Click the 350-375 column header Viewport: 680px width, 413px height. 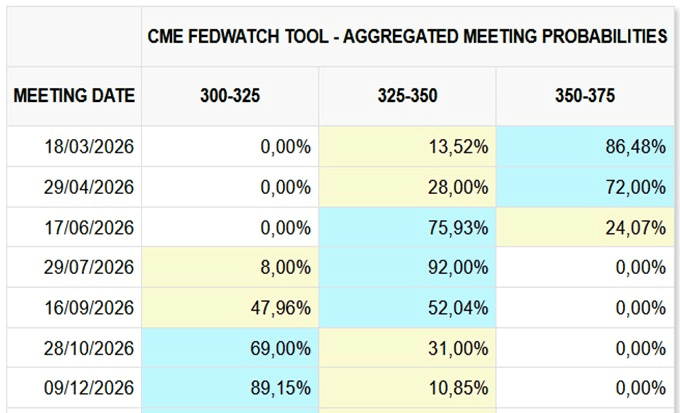click(x=585, y=96)
